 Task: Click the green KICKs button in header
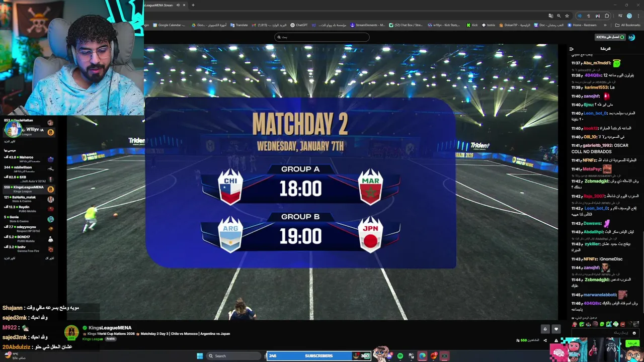click(x=610, y=37)
